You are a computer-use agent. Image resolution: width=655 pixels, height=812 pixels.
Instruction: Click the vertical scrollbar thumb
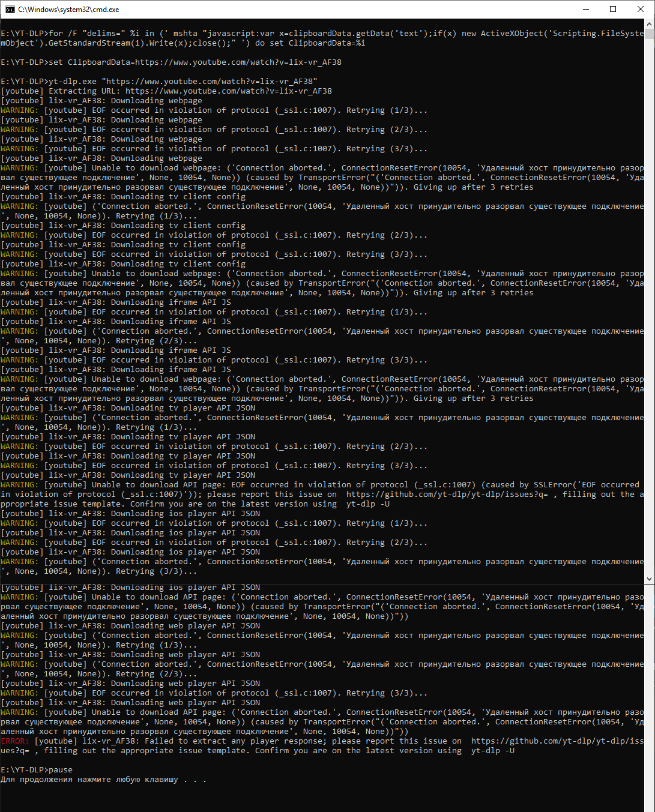coord(650,33)
